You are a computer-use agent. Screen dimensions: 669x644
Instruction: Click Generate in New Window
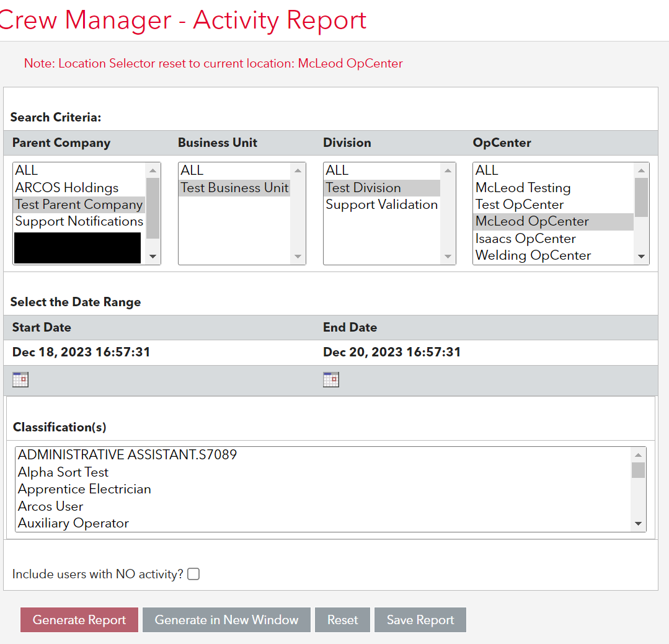pos(226,619)
